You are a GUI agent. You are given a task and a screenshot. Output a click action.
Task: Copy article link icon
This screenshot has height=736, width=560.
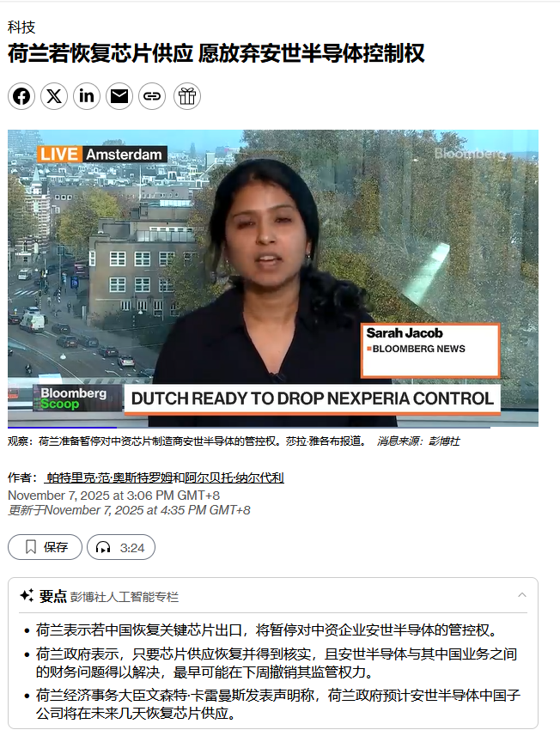click(152, 96)
